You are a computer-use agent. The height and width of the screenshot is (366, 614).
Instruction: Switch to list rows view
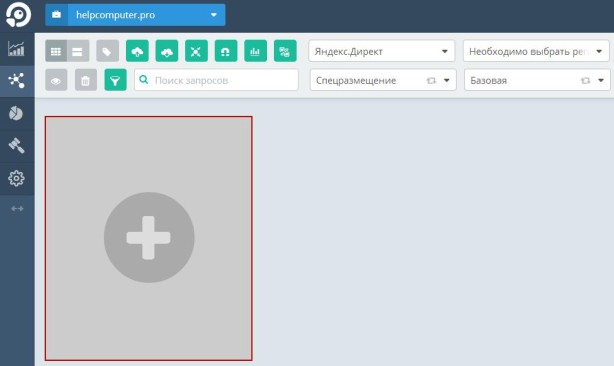tap(78, 51)
